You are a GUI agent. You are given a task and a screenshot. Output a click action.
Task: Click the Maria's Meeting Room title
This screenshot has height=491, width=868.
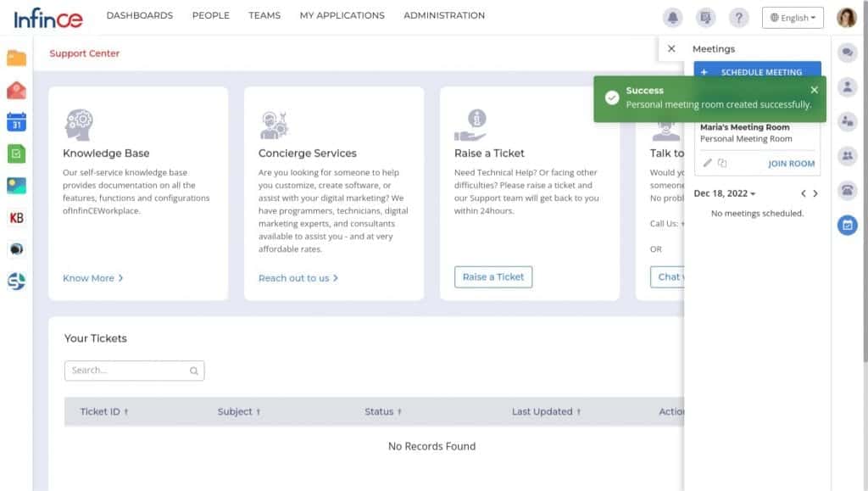(x=744, y=126)
